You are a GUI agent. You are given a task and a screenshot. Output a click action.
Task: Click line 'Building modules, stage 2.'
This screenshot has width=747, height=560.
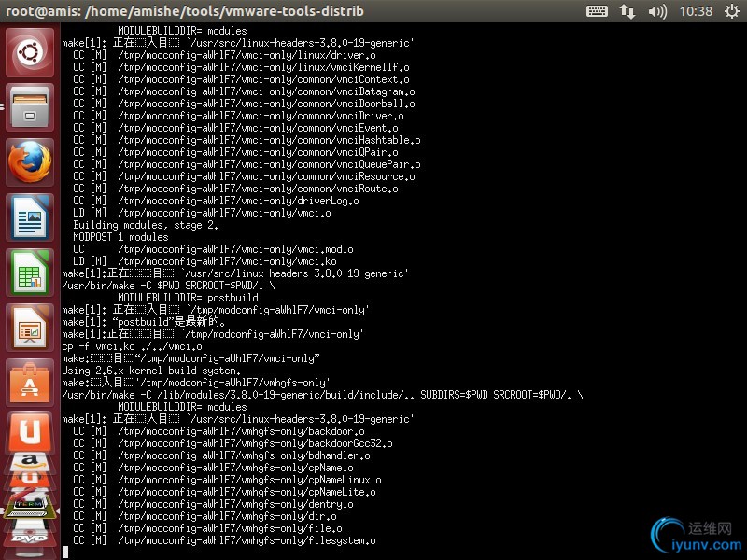[x=146, y=225]
